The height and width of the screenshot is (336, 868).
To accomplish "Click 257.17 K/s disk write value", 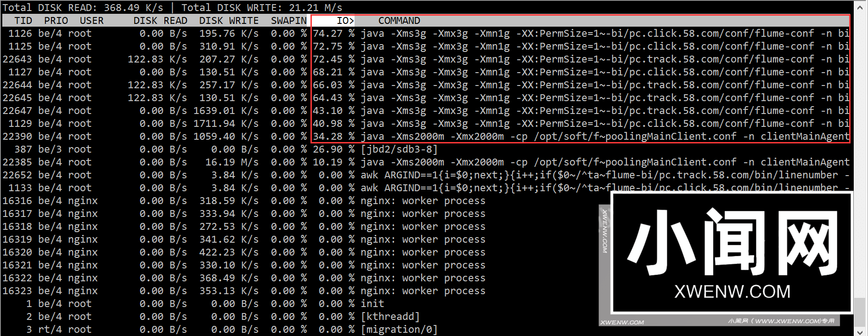I will click(229, 85).
